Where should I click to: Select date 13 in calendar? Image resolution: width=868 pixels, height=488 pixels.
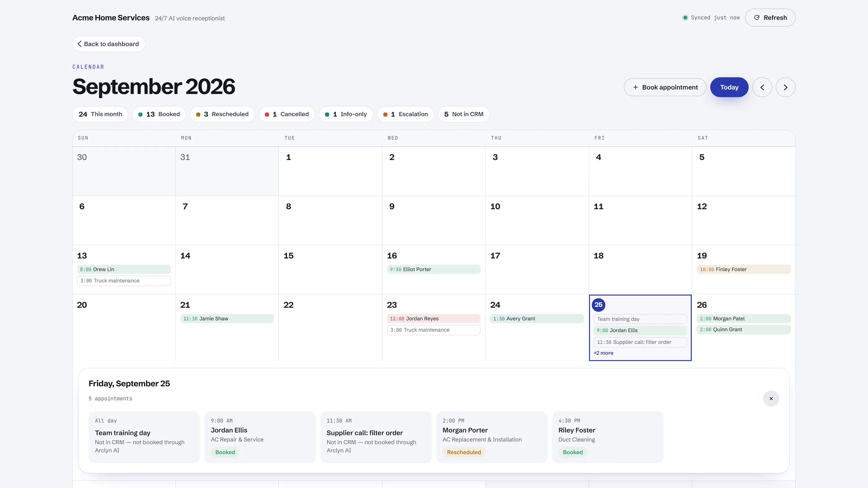(x=82, y=256)
